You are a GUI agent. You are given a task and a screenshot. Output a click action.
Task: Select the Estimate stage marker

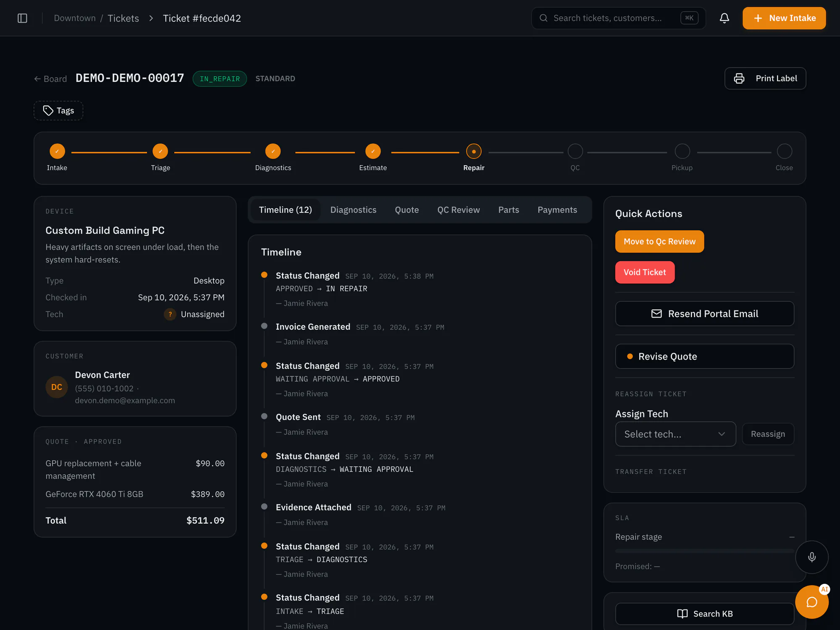(373, 151)
